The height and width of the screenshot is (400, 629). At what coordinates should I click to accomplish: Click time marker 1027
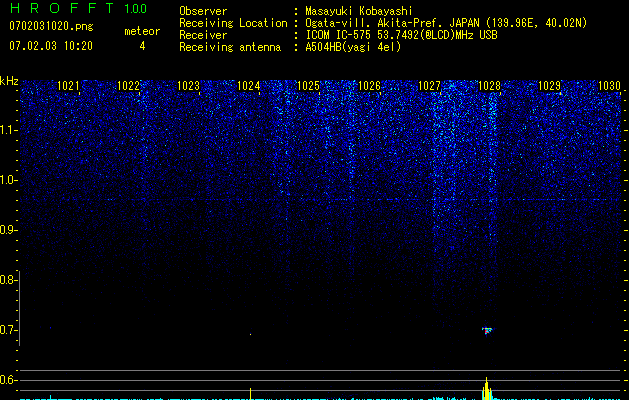tap(429, 86)
